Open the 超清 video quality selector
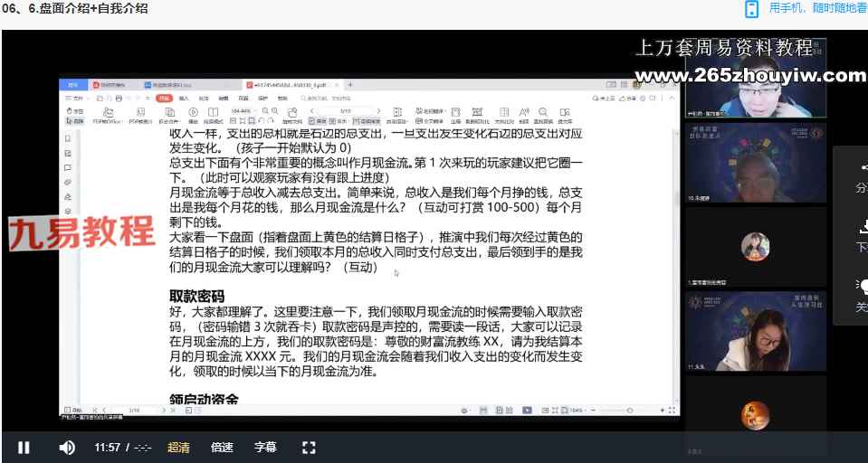868x463 pixels. pyautogui.click(x=179, y=448)
